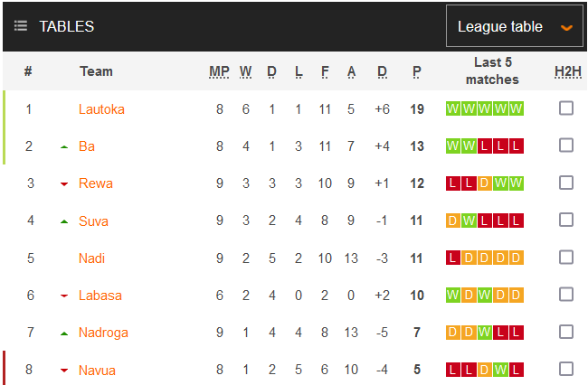Click Rewa's orange D result box
The image size is (588, 385).
(x=485, y=183)
